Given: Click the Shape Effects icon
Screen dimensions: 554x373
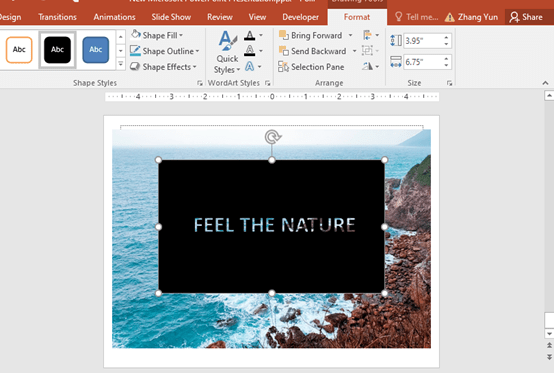Looking at the screenshot, I should tap(135, 66).
